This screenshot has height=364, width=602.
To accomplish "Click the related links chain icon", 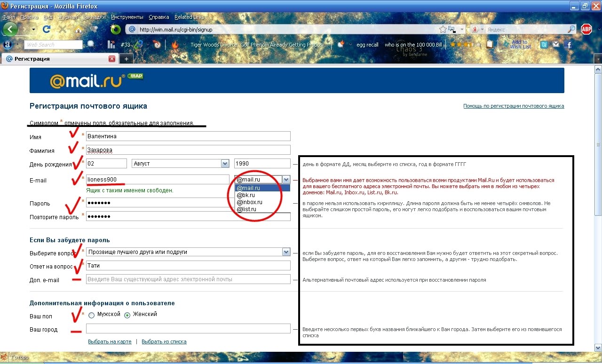I will pos(139,45).
